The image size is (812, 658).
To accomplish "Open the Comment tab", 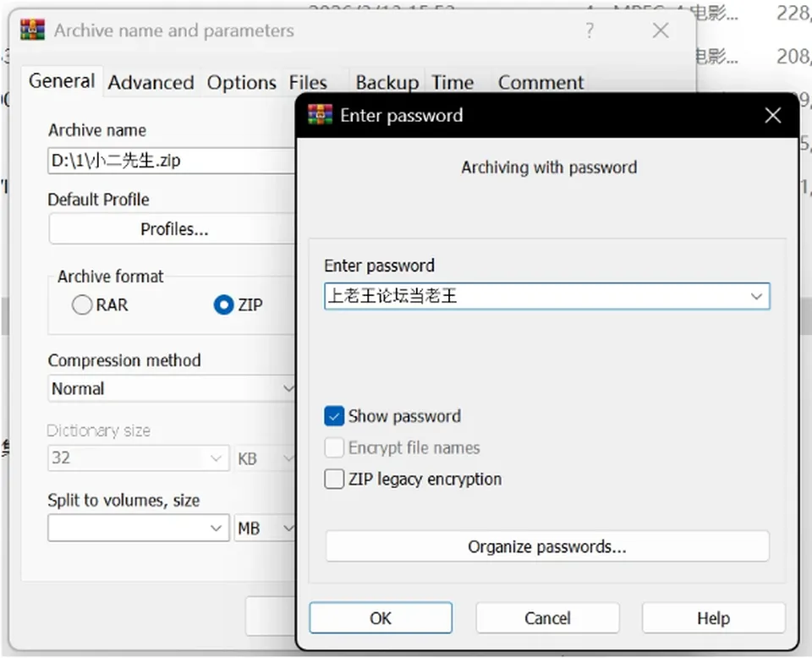I will 540,83.
